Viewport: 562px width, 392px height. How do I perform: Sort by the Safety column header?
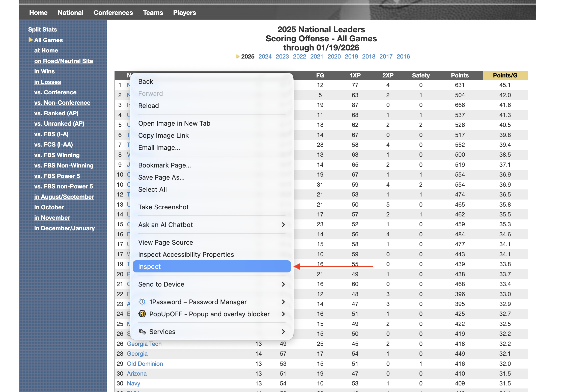[x=420, y=75]
